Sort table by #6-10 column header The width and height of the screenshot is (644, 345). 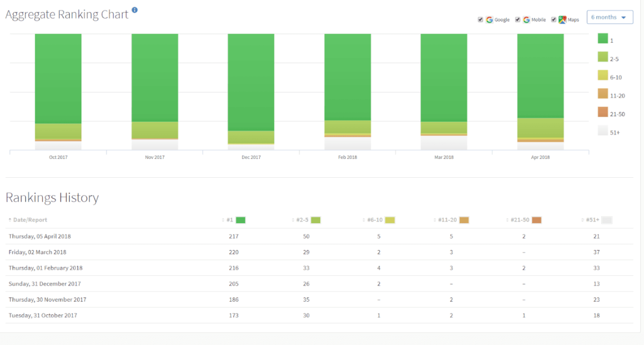[376, 220]
